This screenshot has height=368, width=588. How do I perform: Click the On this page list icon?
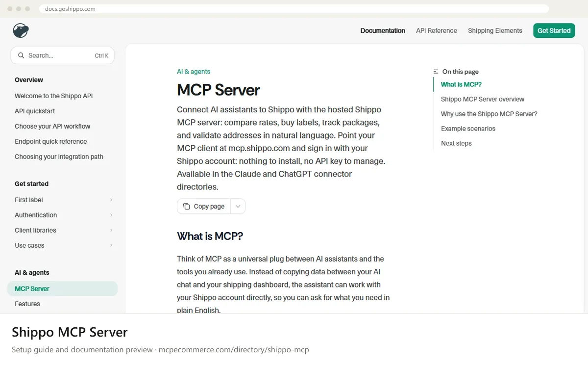point(436,72)
